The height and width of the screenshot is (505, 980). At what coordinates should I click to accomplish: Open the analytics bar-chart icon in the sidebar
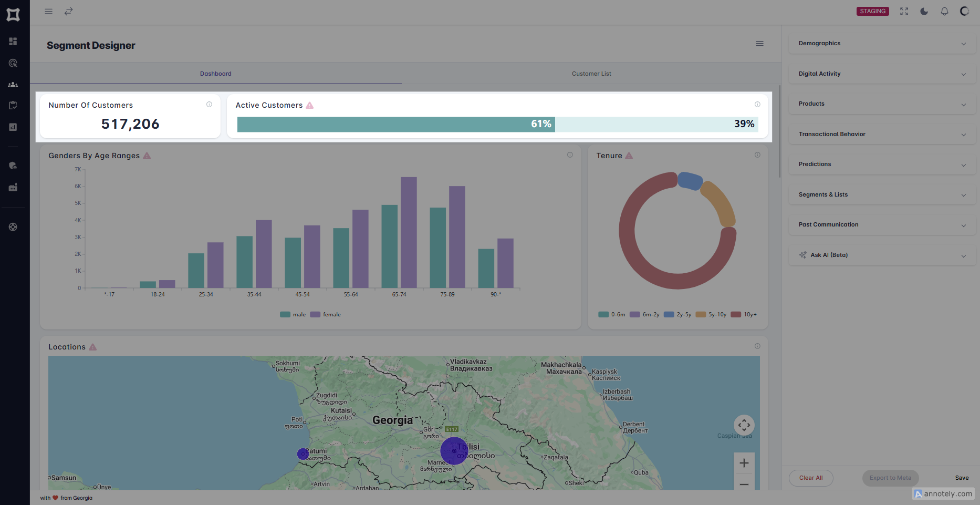(x=13, y=127)
